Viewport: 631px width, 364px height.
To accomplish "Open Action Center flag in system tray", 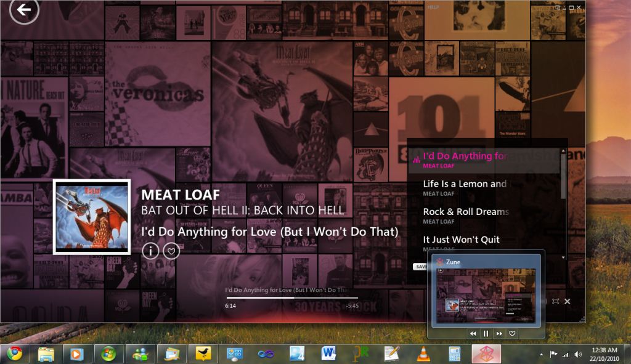I will coord(554,354).
